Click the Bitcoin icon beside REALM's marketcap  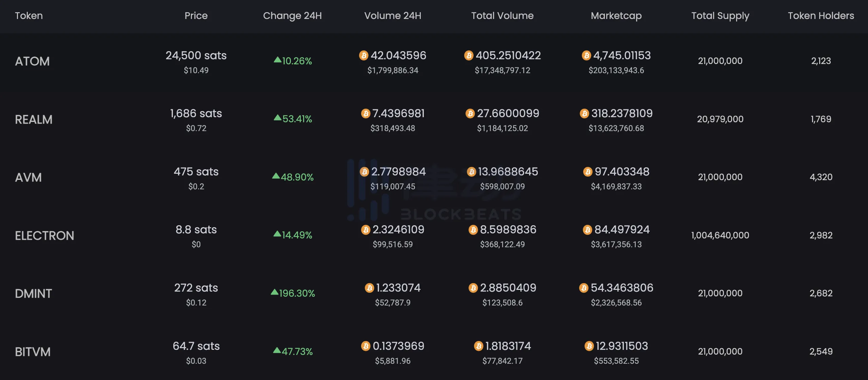click(584, 113)
